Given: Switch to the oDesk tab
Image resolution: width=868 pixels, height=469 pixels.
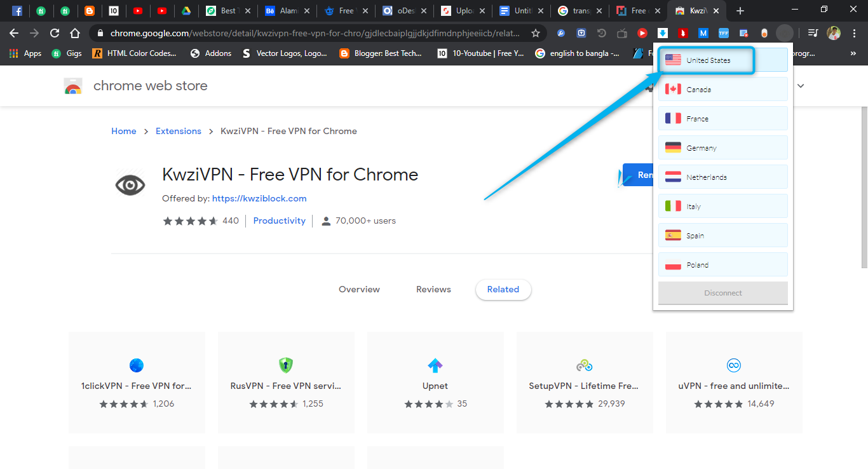Looking at the screenshot, I should pos(403,11).
